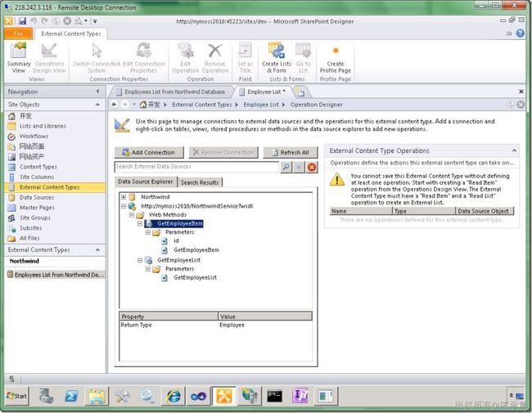Open Internet Explorer from taskbar
The image size is (532, 413).
[173, 396]
